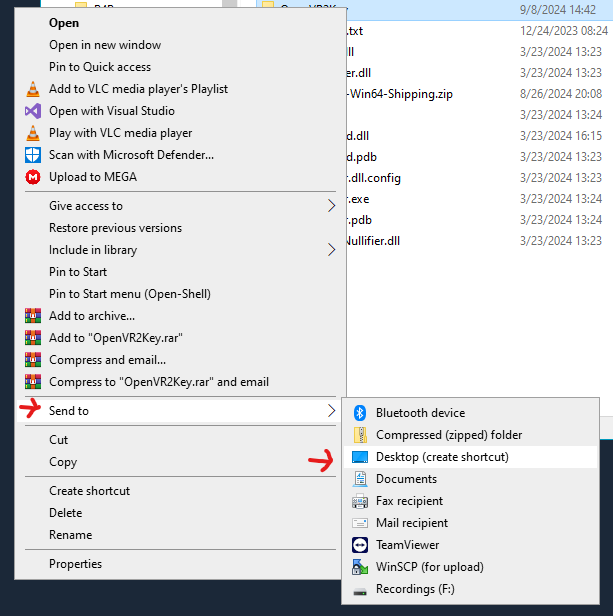Click the red MEGA upload icon
Image resolution: width=613 pixels, height=616 pixels.
[x=32, y=177]
